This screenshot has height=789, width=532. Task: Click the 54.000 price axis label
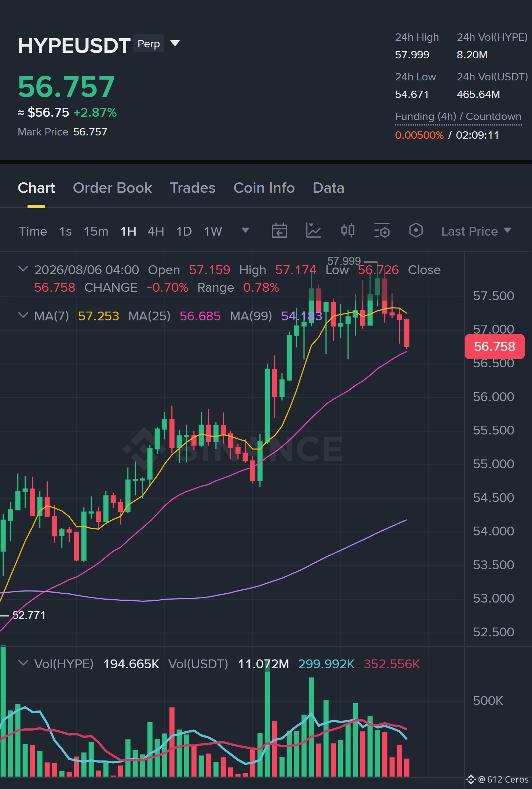click(493, 531)
